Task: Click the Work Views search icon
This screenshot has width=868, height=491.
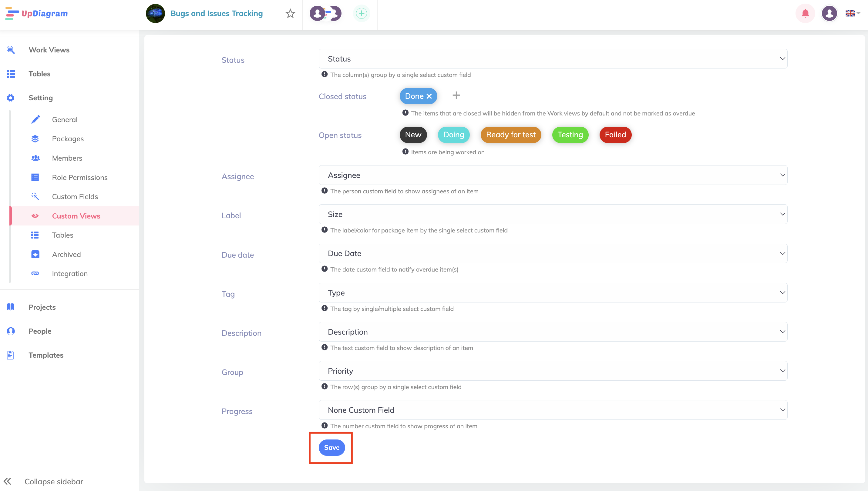Action: click(x=10, y=50)
